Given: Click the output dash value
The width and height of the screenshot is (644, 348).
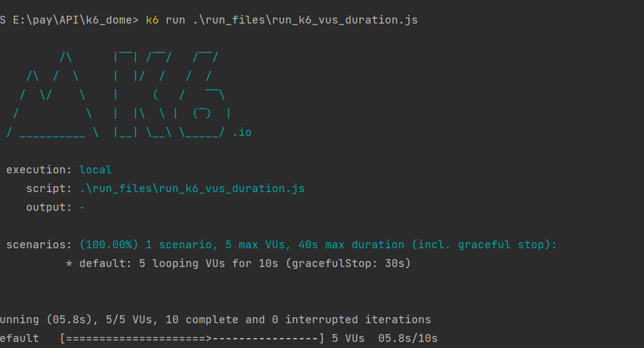Looking at the screenshot, I should click(x=83, y=207).
